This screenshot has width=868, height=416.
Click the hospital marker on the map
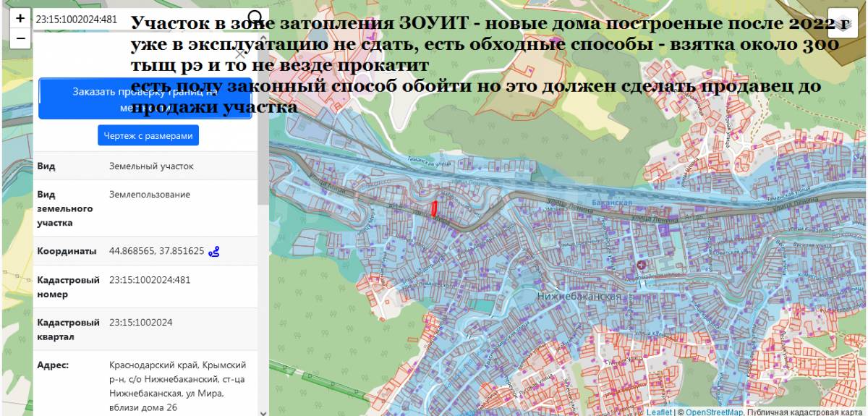[x=640, y=266]
